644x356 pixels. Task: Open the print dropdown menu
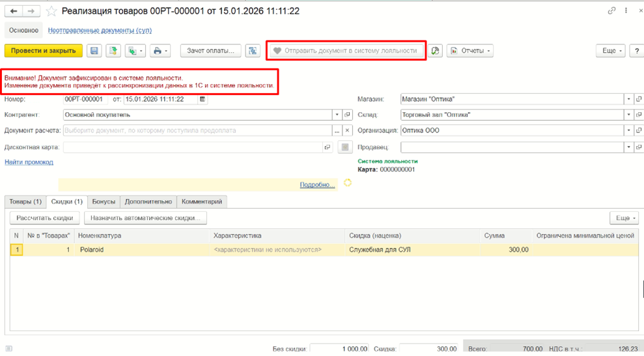[x=160, y=51]
